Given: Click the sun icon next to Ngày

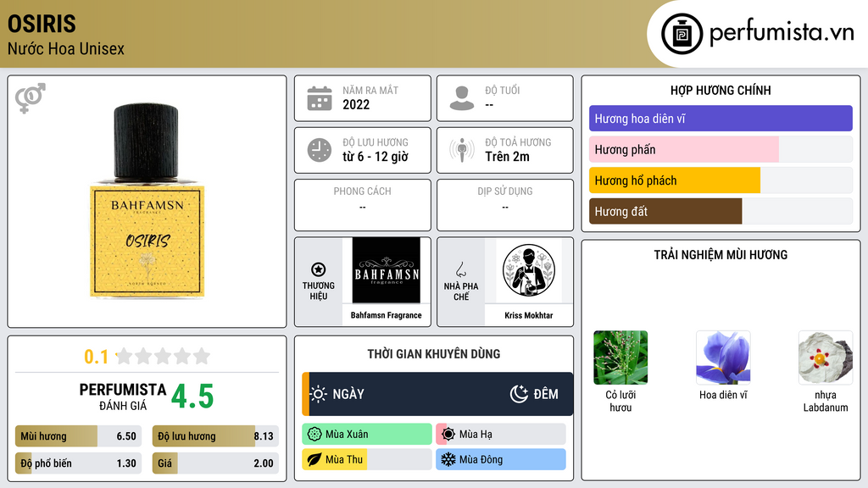Looking at the screenshot, I should click(319, 394).
